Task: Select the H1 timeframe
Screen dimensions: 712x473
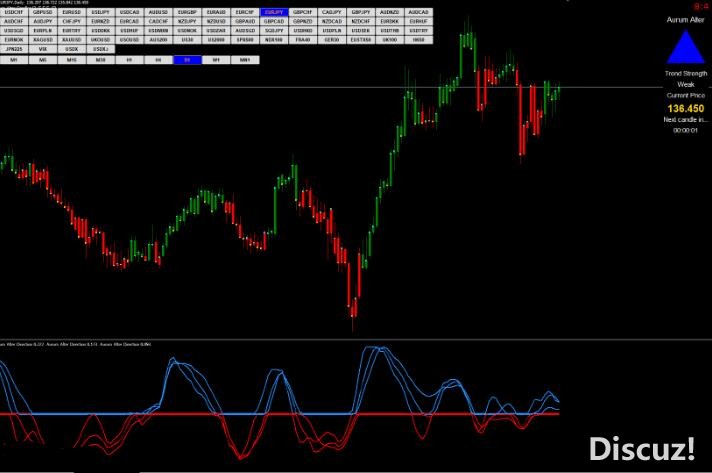Action: tap(129, 60)
